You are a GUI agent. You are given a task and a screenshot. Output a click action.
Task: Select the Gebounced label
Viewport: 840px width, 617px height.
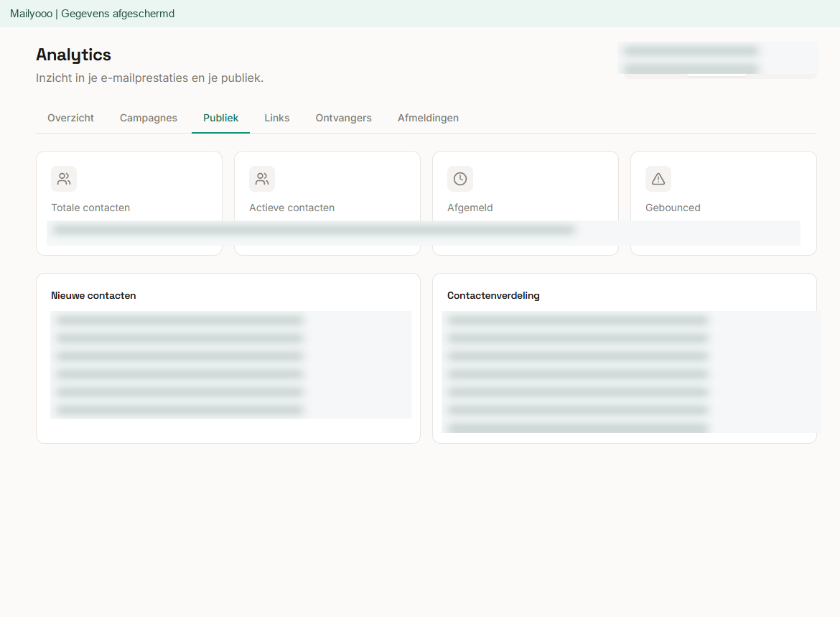[x=673, y=208]
